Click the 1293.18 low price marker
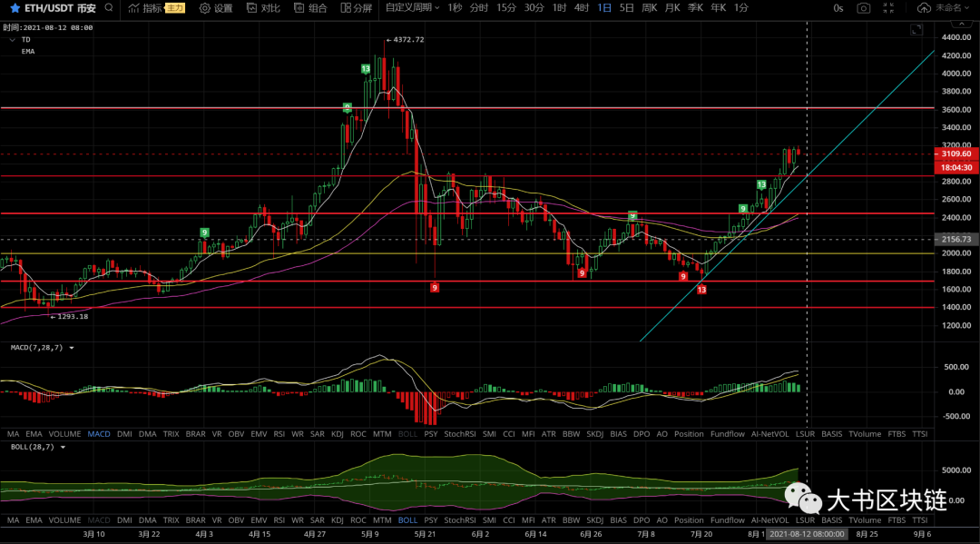 [x=69, y=316]
